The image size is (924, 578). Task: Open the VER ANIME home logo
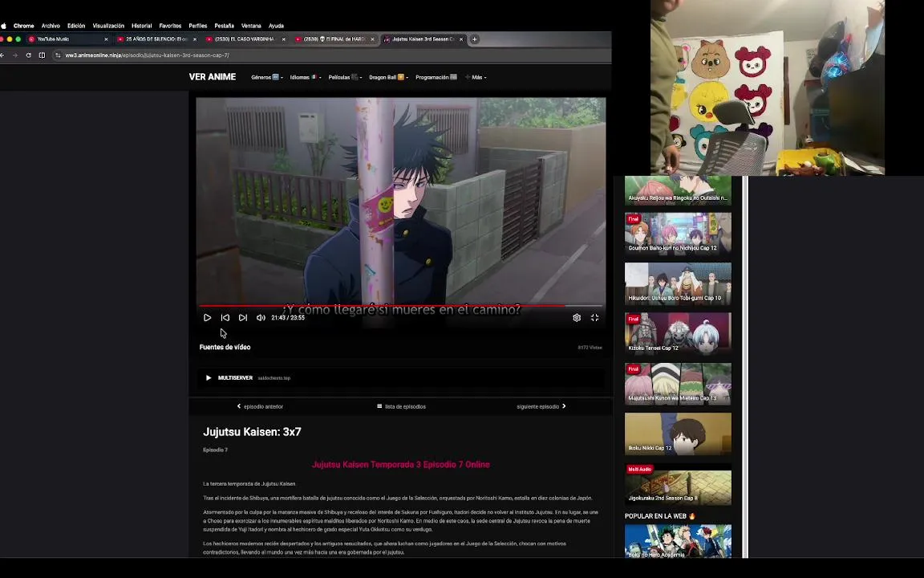click(x=212, y=77)
